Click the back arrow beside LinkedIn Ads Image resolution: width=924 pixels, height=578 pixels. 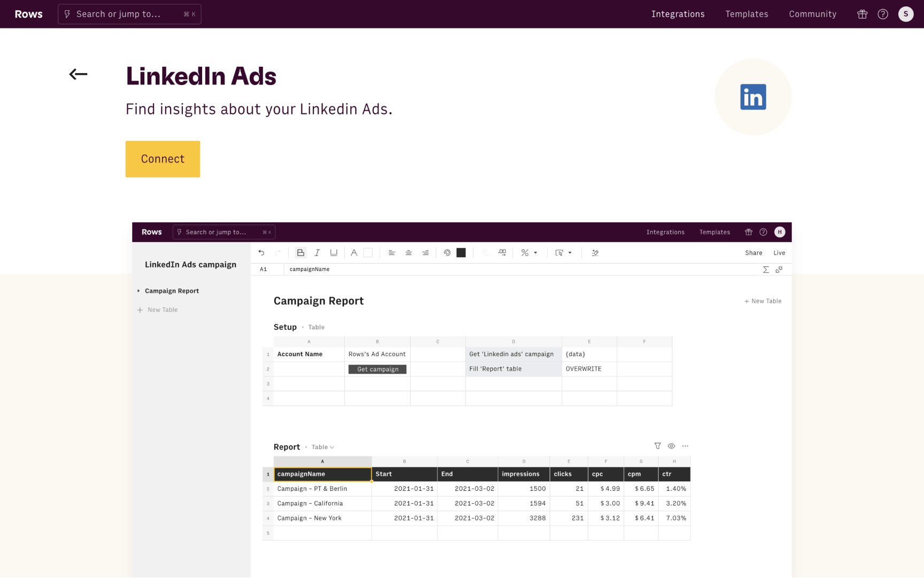pyautogui.click(x=78, y=74)
